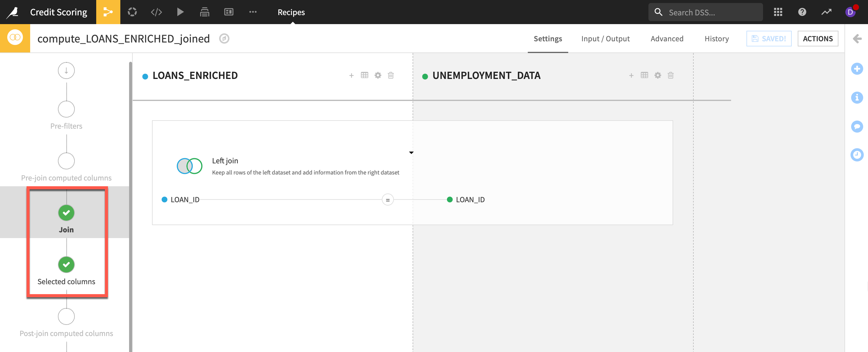Switch to the Input / Output tab

pyautogui.click(x=605, y=39)
